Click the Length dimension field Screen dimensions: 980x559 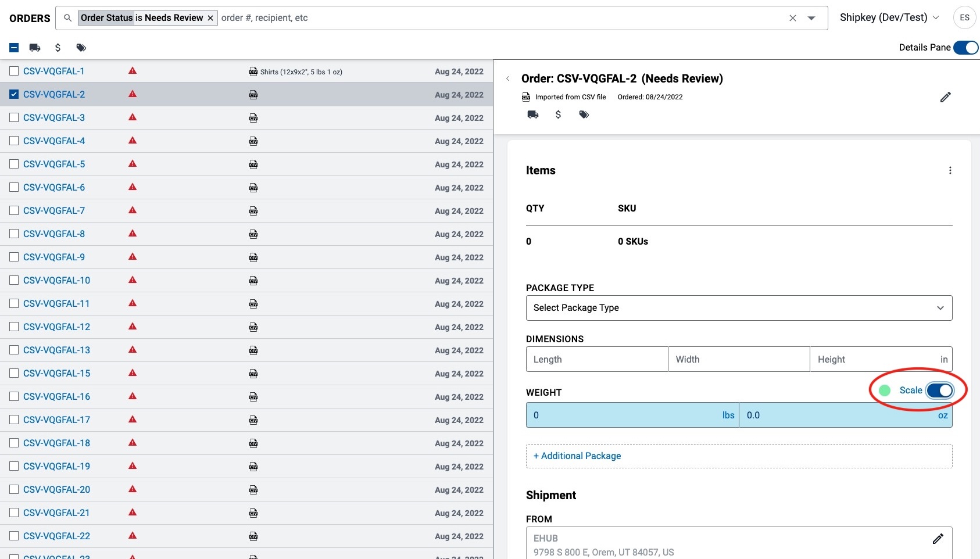click(597, 359)
